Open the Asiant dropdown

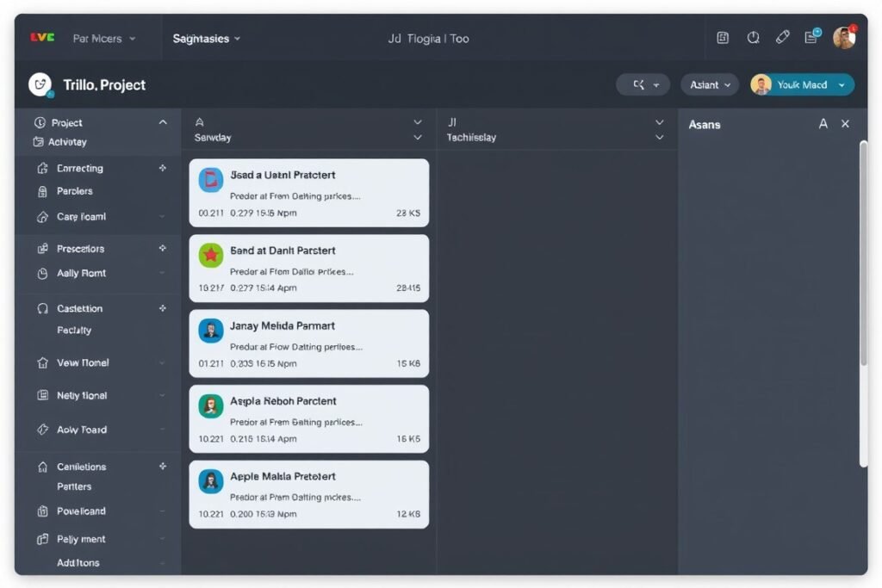point(710,85)
